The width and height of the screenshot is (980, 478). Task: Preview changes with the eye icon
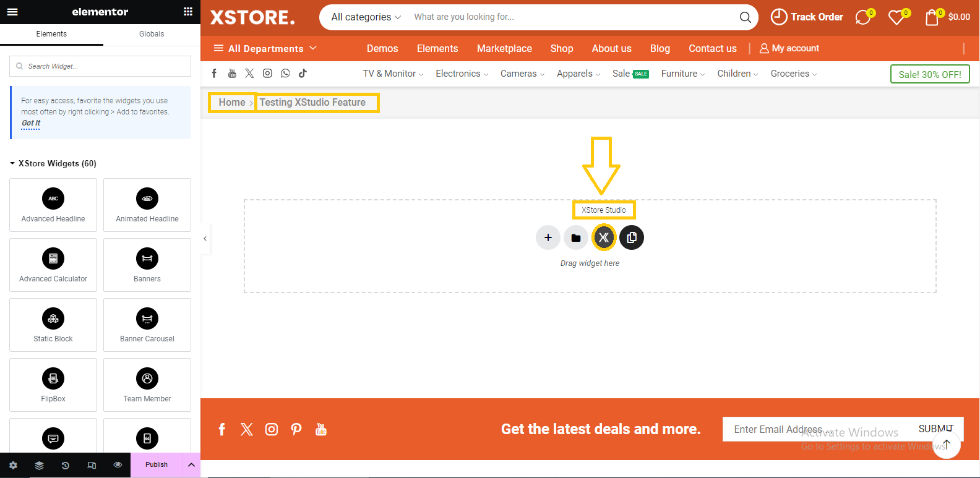tap(118, 465)
